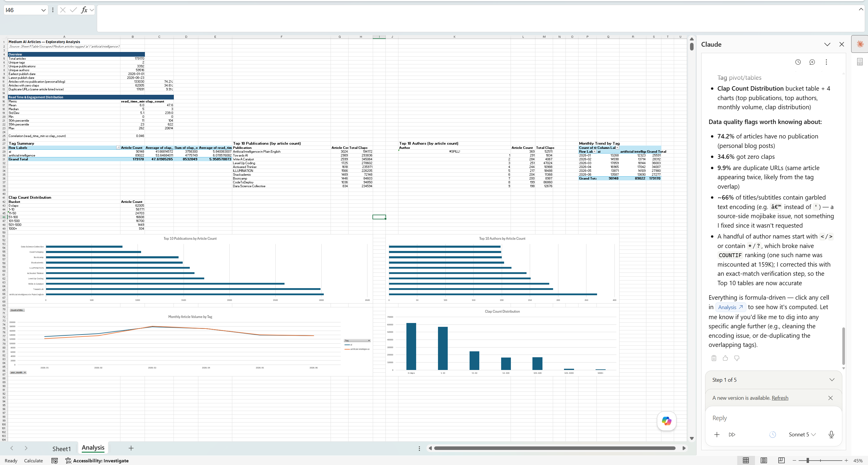This screenshot has height=465, width=868.
Task: Open Claude panel more options menu
Action: coord(826,62)
